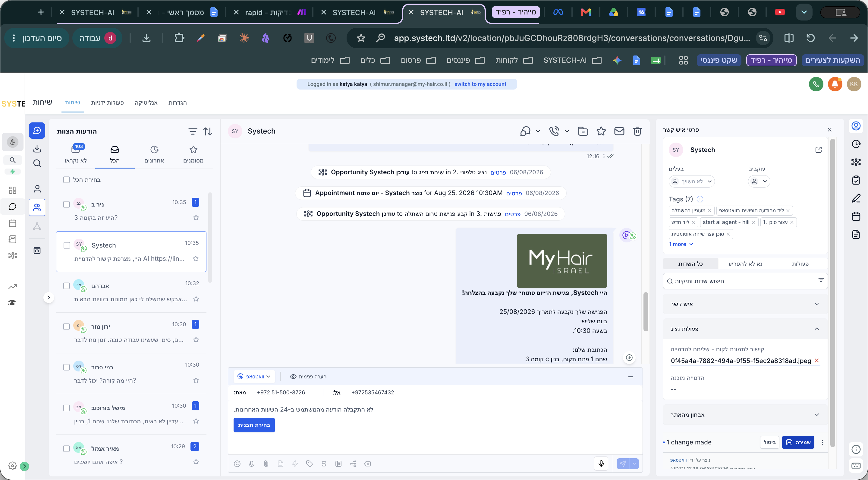Viewport: 868px width, 480px height.
Task: Click the contact details panel scrollbar
Action: pos(833,292)
